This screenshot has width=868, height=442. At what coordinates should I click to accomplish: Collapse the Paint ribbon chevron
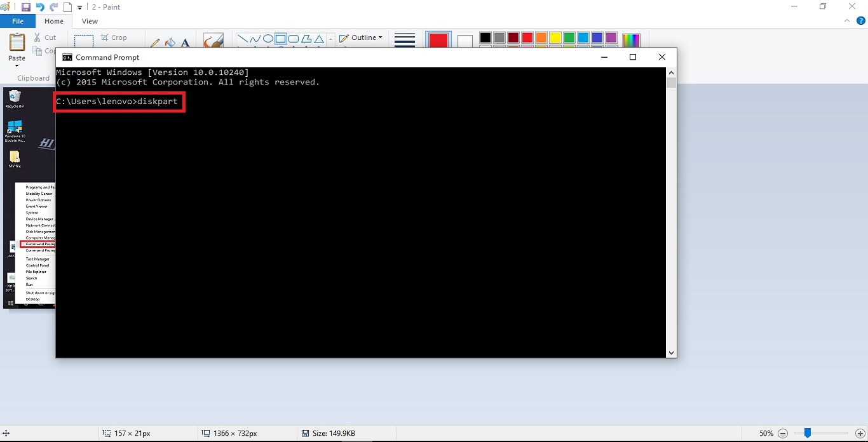pos(846,21)
